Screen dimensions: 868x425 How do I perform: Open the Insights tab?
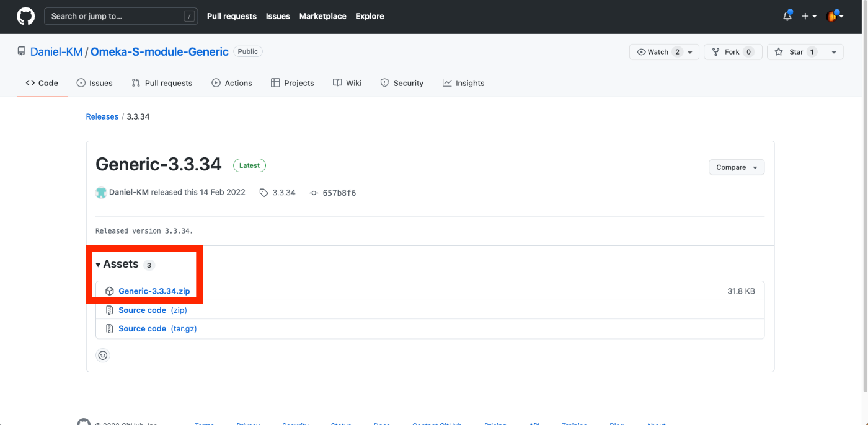click(x=464, y=83)
